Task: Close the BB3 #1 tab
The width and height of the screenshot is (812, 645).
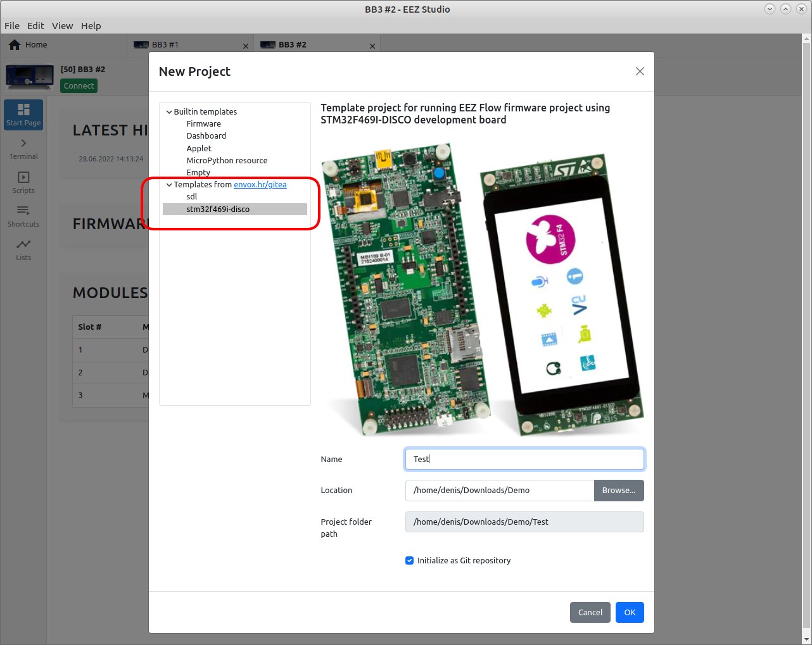Action: coord(246,46)
